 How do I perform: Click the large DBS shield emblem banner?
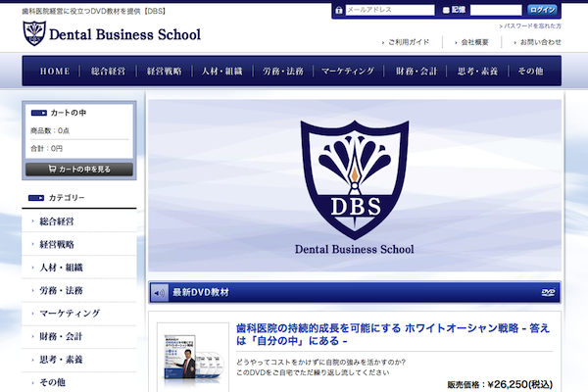(x=355, y=184)
